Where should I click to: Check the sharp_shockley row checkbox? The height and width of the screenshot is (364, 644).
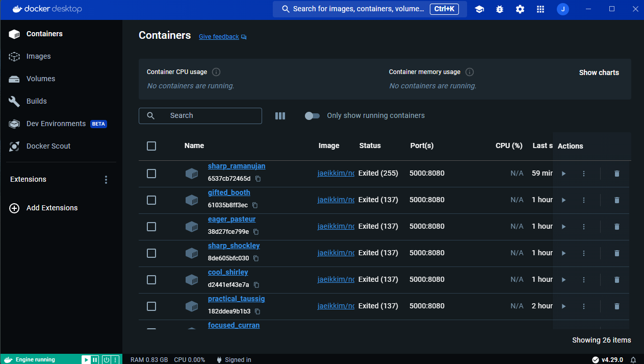tap(151, 253)
